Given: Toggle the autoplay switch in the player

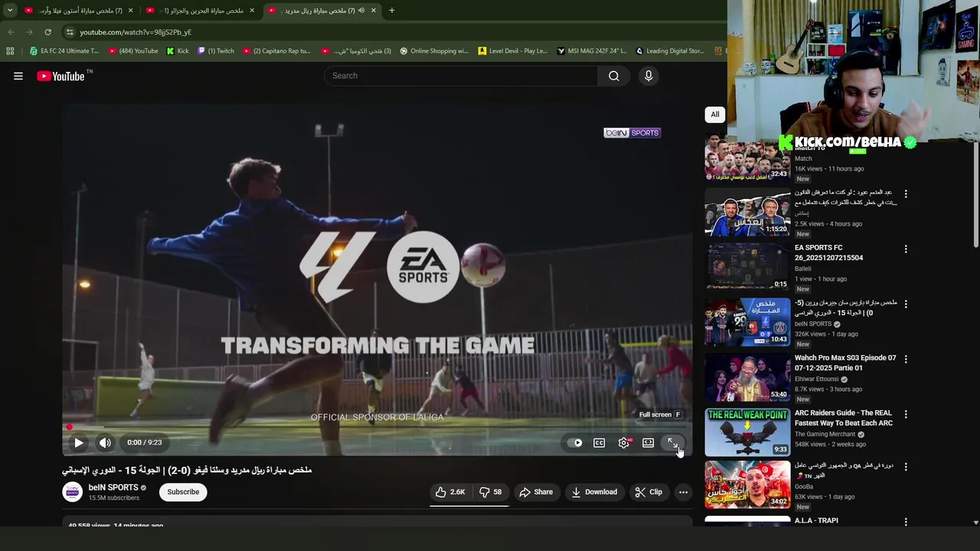Looking at the screenshot, I should 575,442.
